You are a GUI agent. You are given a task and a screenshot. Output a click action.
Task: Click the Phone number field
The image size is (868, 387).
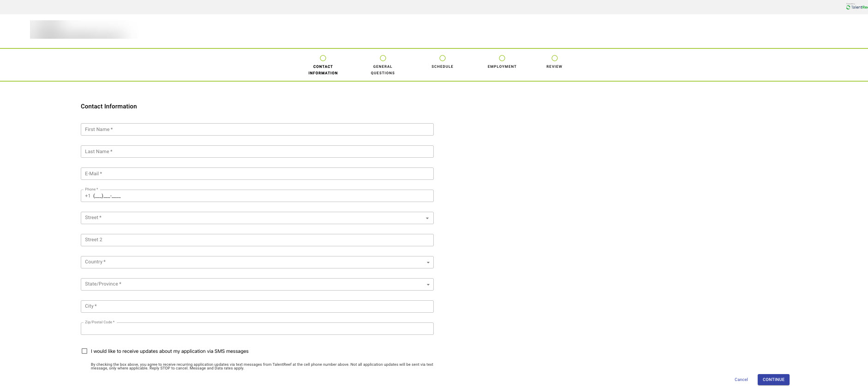pos(257,196)
